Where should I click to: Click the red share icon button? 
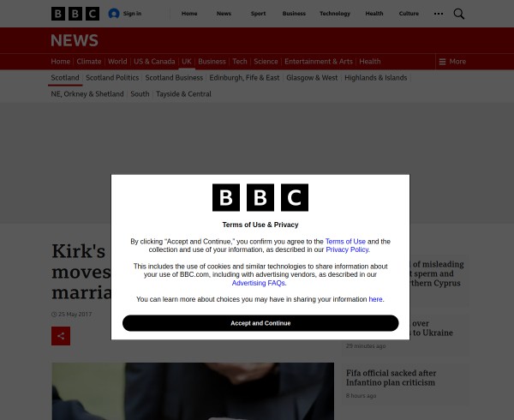coord(61,336)
